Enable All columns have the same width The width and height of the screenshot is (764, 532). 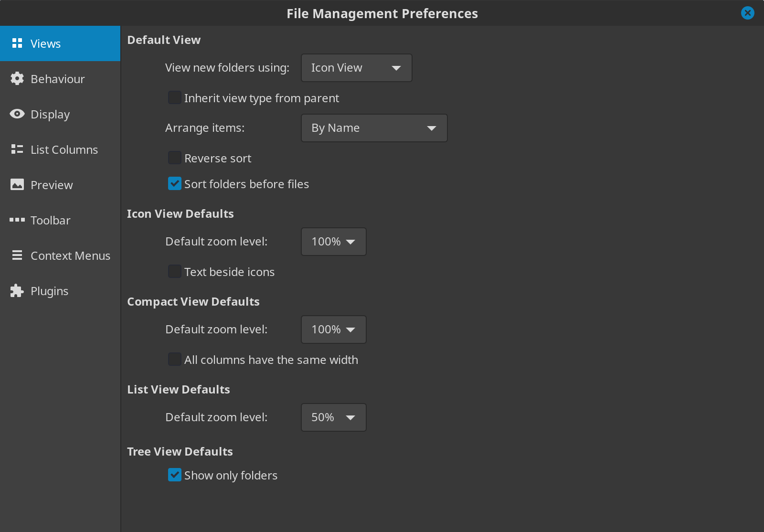point(175,360)
